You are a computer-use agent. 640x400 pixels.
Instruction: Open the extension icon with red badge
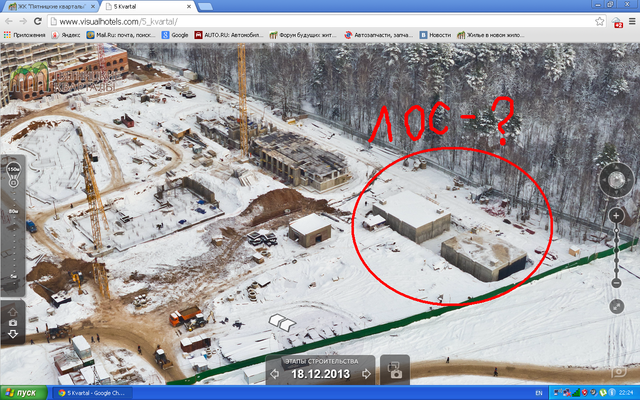(617, 22)
